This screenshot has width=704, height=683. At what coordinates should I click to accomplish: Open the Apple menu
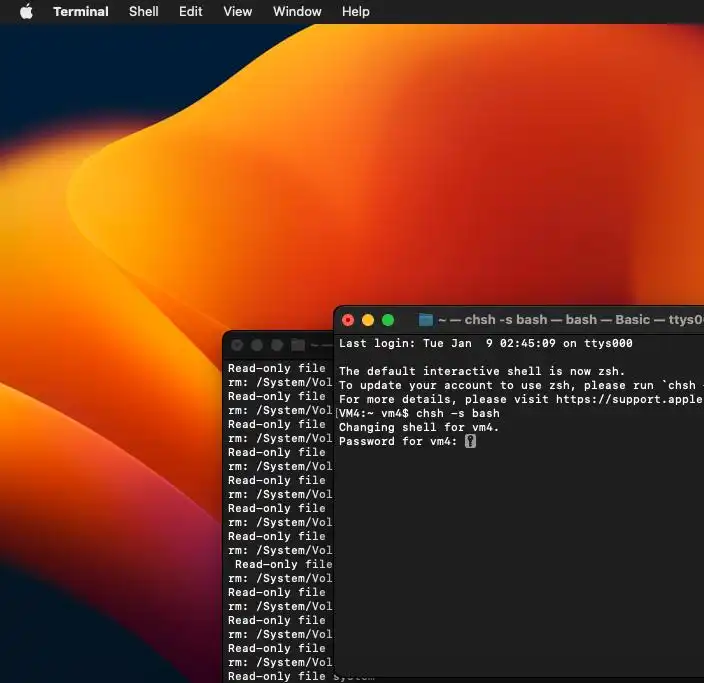point(26,11)
